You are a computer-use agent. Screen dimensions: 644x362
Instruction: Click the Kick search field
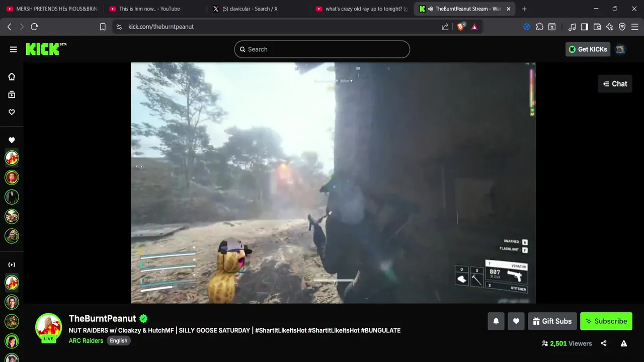tap(322, 49)
